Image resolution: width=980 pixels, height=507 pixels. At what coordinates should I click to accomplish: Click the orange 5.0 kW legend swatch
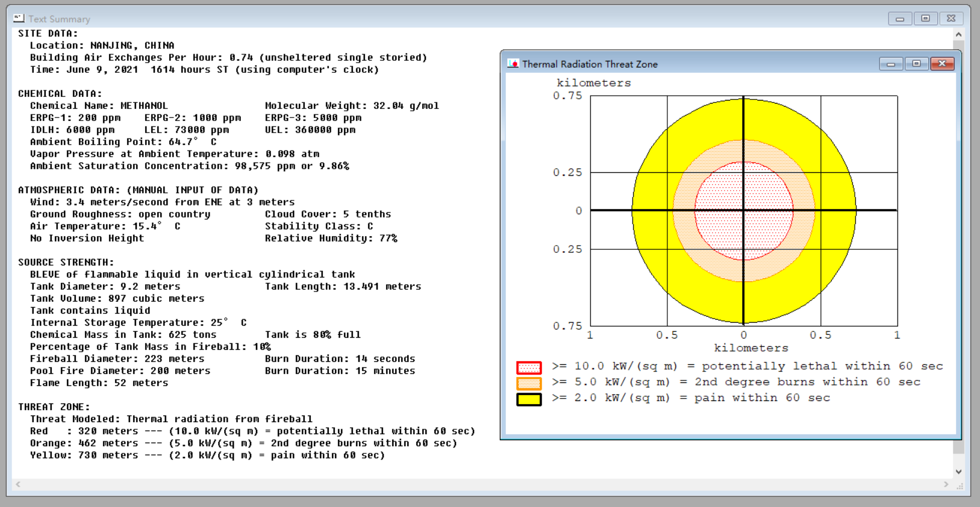point(529,383)
